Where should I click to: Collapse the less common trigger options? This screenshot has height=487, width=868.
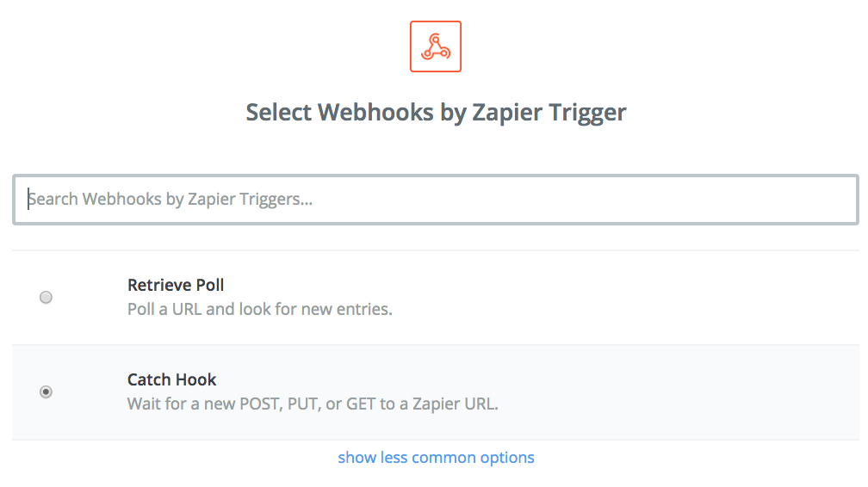(x=436, y=458)
